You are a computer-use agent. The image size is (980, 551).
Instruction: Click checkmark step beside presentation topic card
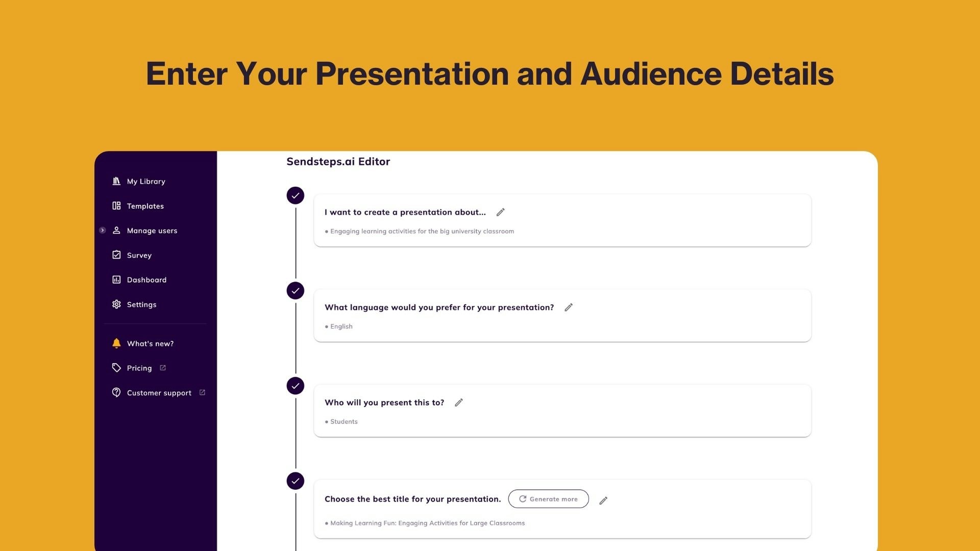296,195
